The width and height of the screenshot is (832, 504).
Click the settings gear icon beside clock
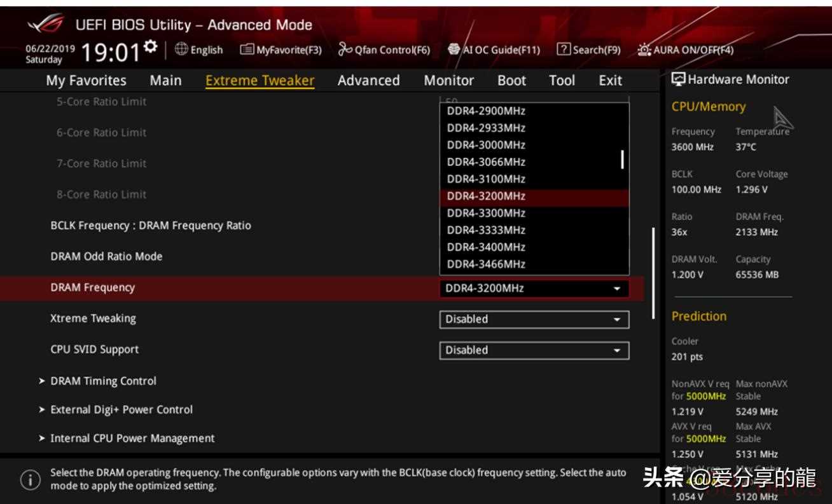coord(150,46)
